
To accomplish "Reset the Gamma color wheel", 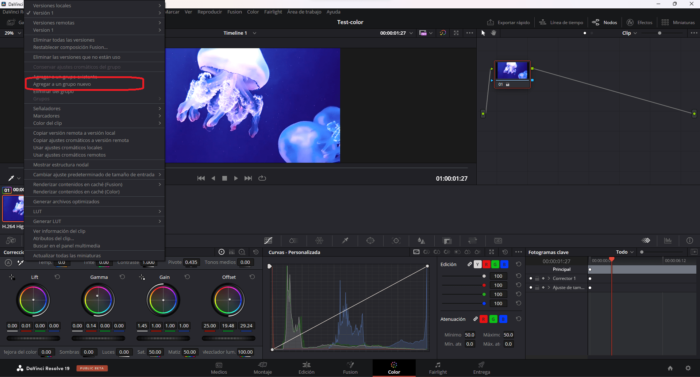I will click(122, 277).
